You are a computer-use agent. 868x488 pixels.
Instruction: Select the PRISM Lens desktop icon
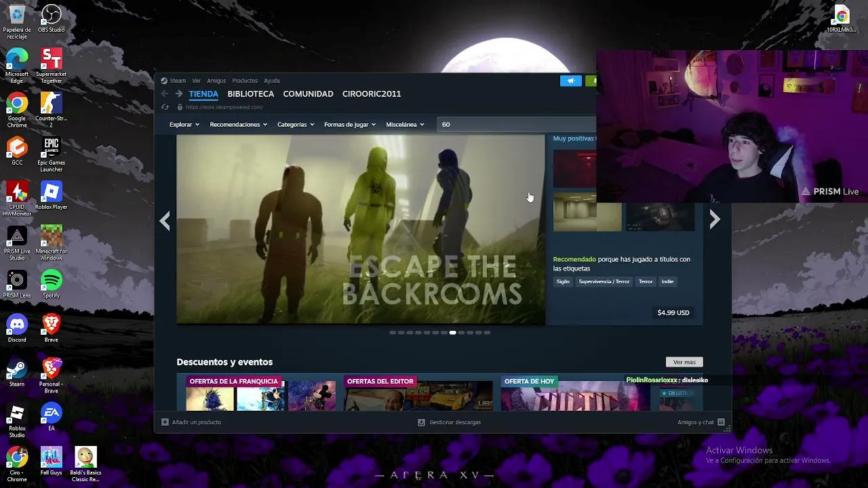pyautogui.click(x=17, y=285)
